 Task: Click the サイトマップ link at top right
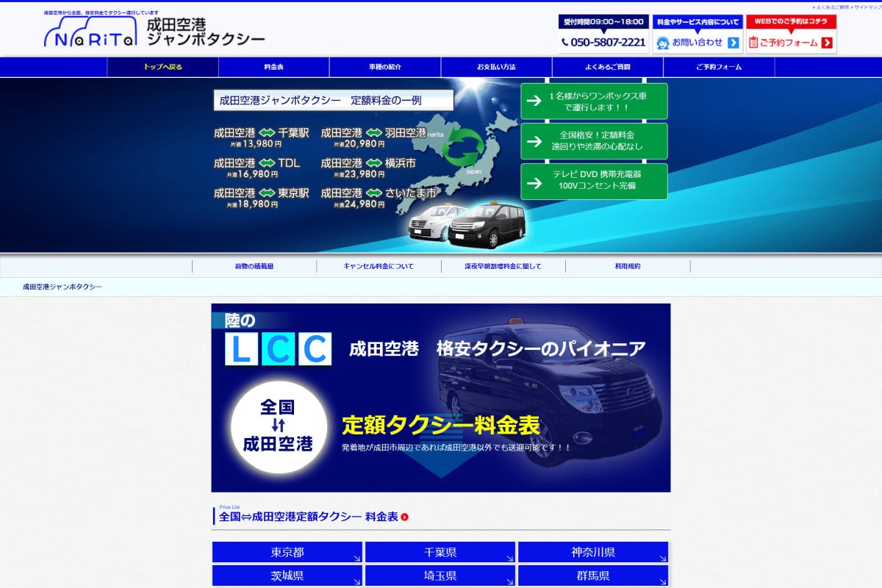click(867, 7)
